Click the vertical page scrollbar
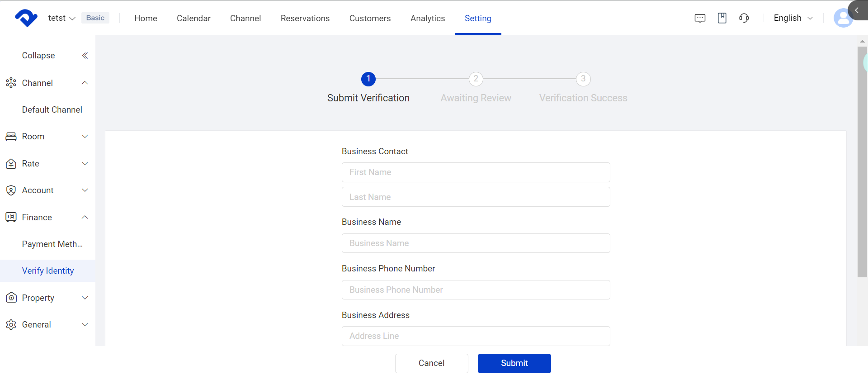Viewport: 868px width, 380px height. point(862,162)
